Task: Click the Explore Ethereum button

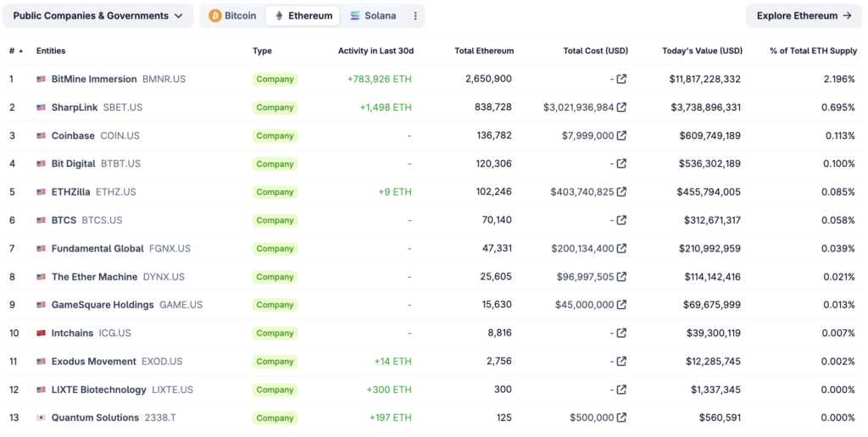Action: [804, 16]
